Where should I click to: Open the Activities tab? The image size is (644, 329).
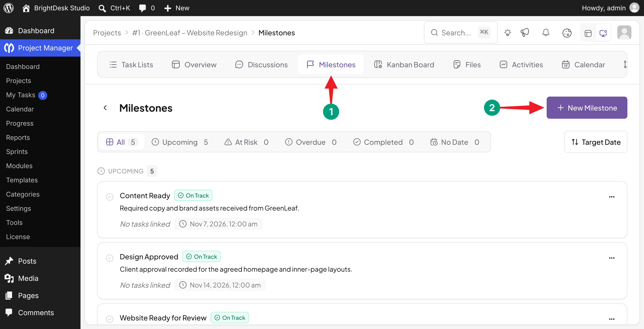(521, 65)
